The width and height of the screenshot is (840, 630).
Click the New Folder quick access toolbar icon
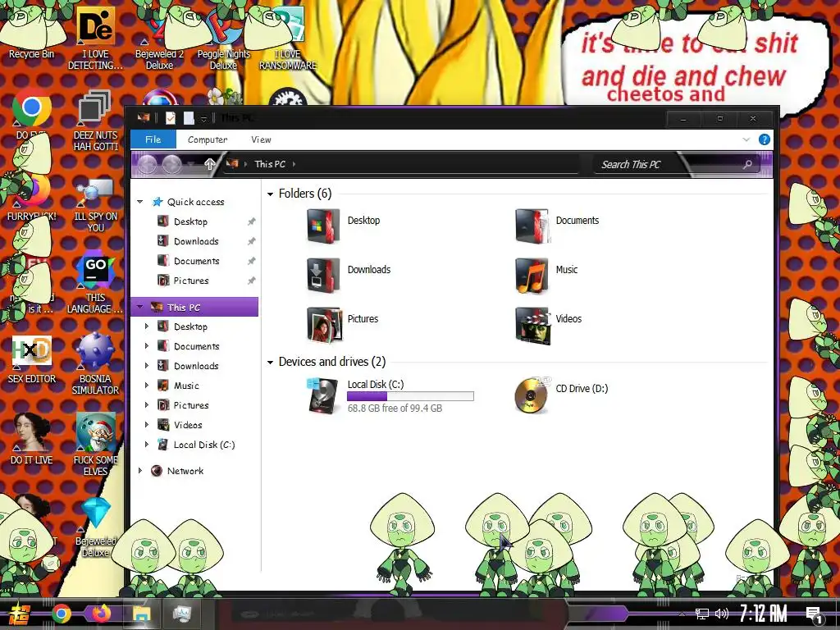(x=189, y=118)
